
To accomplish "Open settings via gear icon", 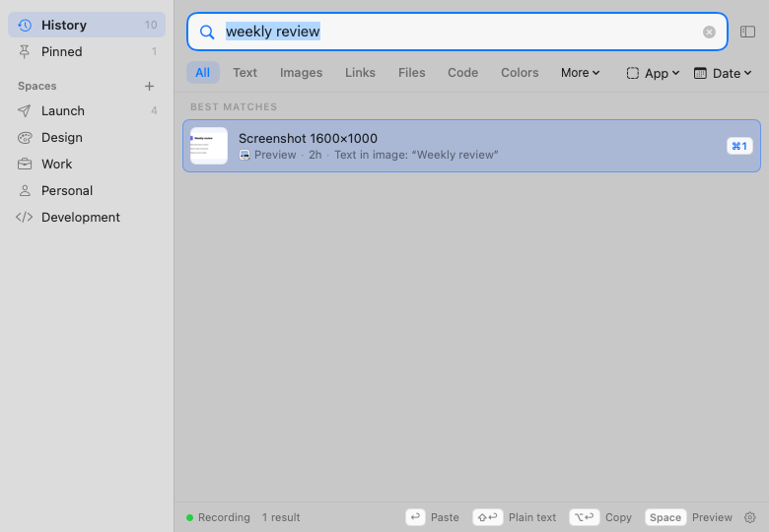I will 749,517.
